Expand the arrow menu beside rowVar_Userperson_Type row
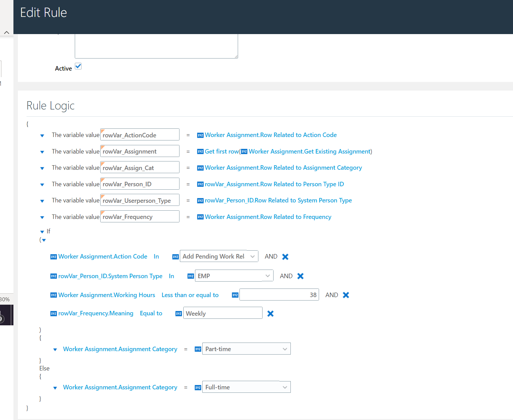The image size is (513, 420). [x=42, y=201]
